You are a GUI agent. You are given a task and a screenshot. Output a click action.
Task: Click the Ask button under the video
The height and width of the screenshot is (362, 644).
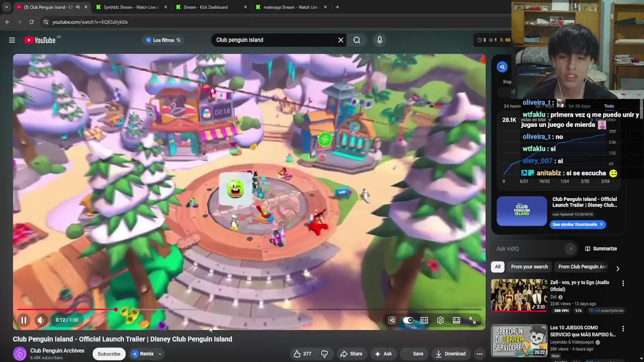point(383,353)
